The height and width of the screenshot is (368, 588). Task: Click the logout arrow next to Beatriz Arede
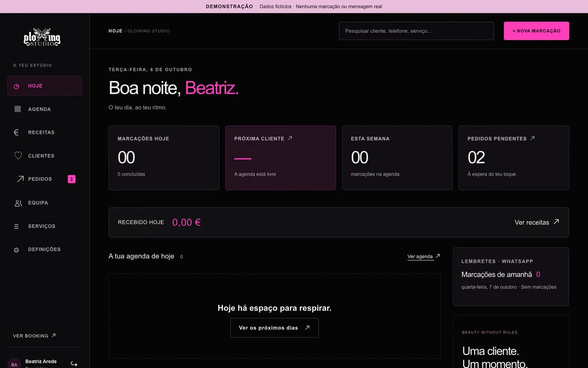74,364
